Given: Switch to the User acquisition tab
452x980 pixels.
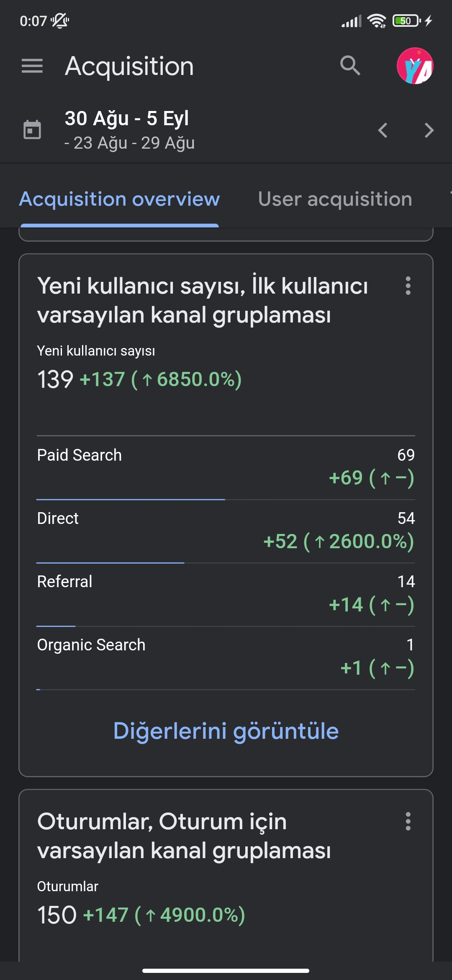Looking at the screenshot, I should (335, 199).
